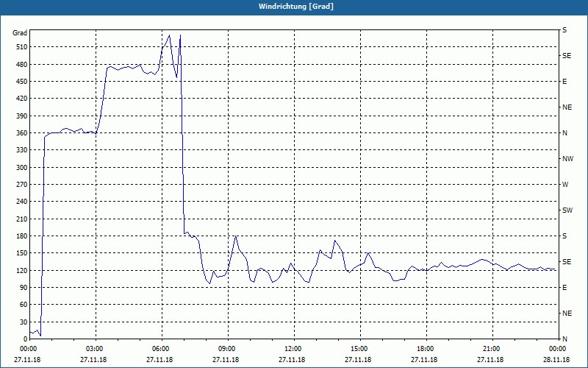Click the 03:00 time axis label
This screenshot has width=588, height=368.
[x=96, y=348]
